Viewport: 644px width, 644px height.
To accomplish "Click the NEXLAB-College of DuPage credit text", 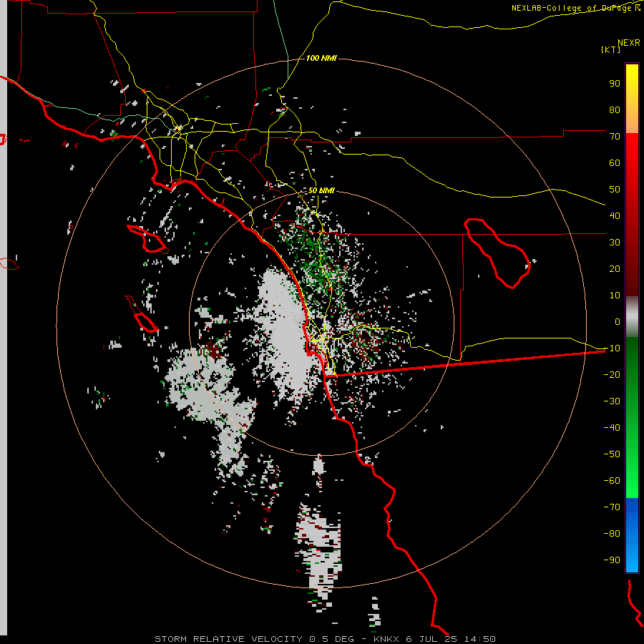I will click(576, 8).
